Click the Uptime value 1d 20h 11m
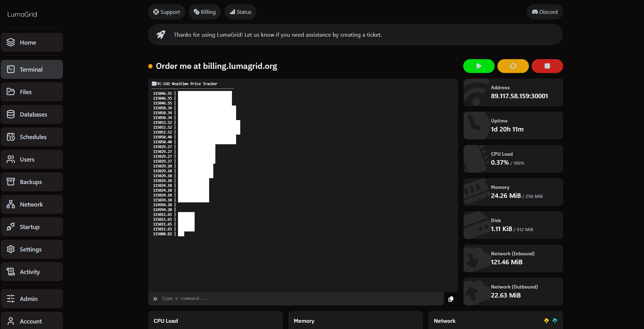The height and width of the screenshot is (329, 644). [x=507, y=129]
